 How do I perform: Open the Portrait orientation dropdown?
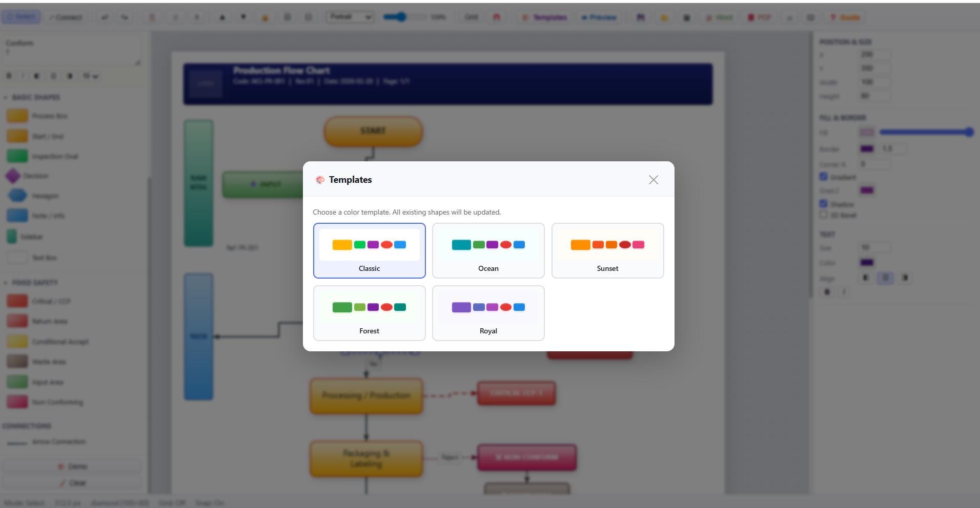350,17
